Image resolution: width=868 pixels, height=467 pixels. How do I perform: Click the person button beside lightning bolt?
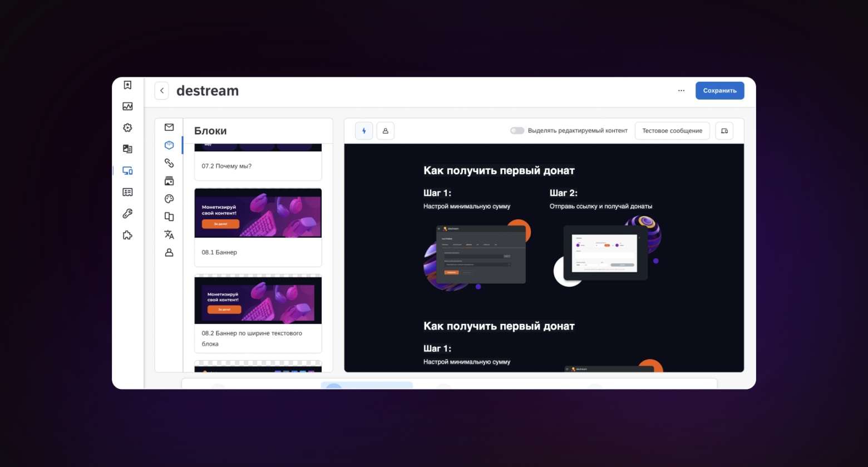coord(386,131)
